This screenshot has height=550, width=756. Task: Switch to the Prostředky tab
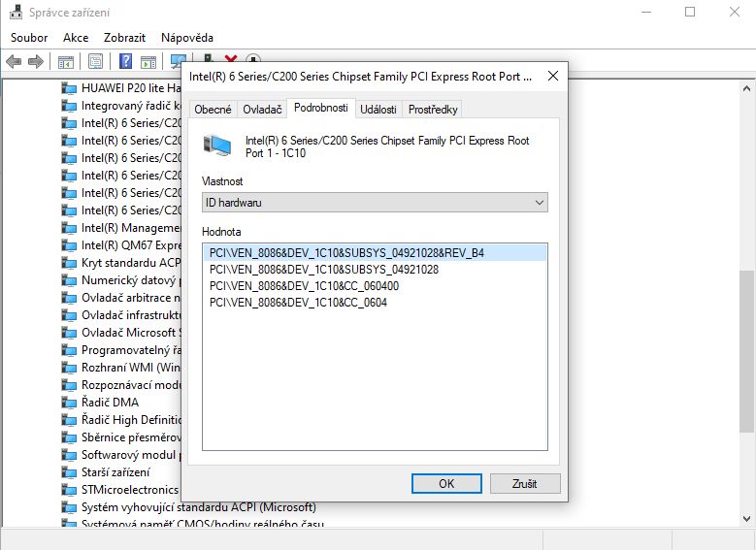pos(433,110)
